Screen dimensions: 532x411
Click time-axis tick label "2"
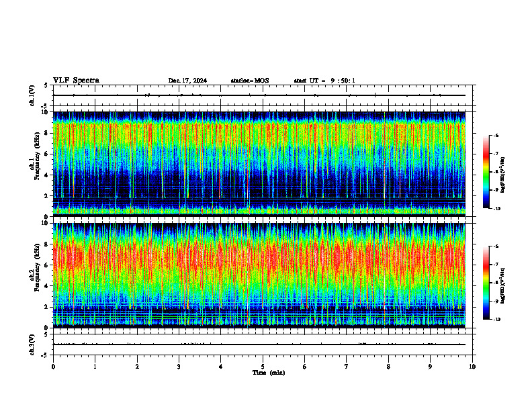pyautogui.click(x=137, y=367)
